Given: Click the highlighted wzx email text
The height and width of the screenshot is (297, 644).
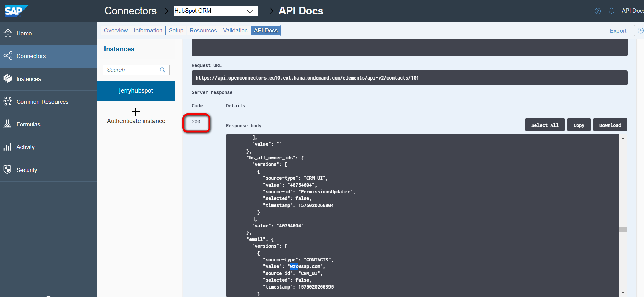Looking at the screenshot, I should click(294, 266).
